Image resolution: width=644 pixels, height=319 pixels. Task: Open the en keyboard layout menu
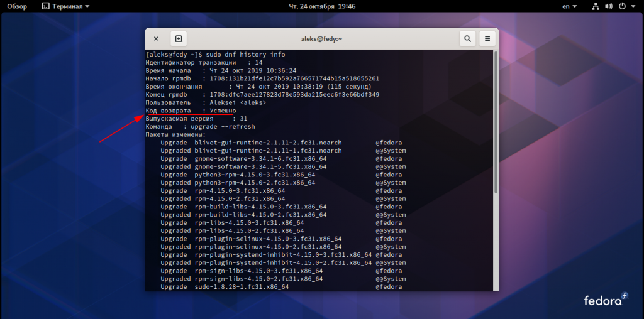click(569, 6)
